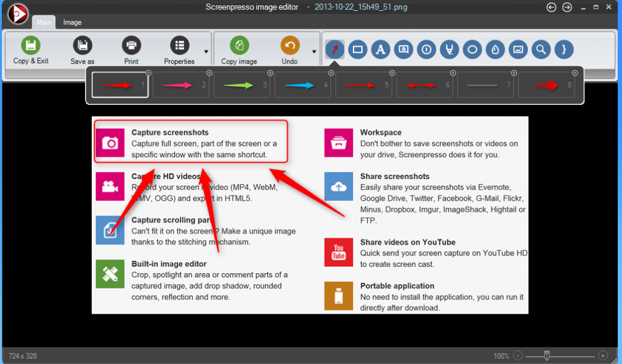Pick the blue arrow style preset 4
Viewport: 622px width, 364px height.
(x=302, y=85)
